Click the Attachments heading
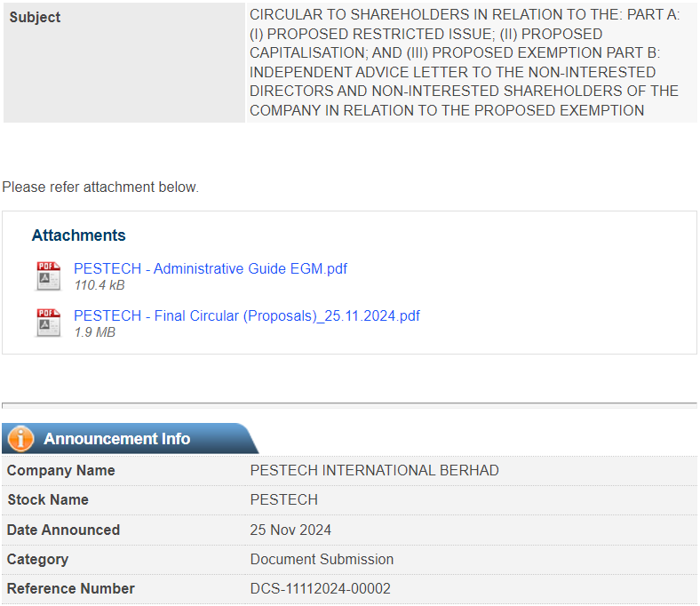The width and height of the screenshot is (700, 606). pos(78,235)
